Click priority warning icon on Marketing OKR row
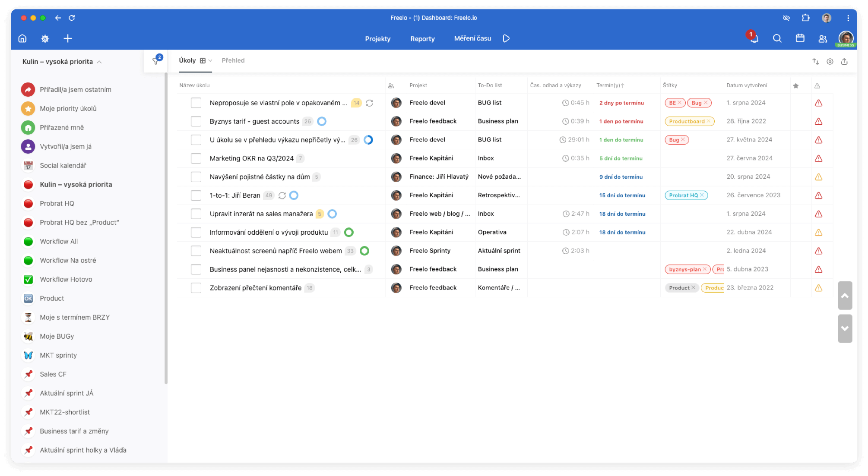The width and height of the screenshot is (868, 476). (x=818, y=158)
